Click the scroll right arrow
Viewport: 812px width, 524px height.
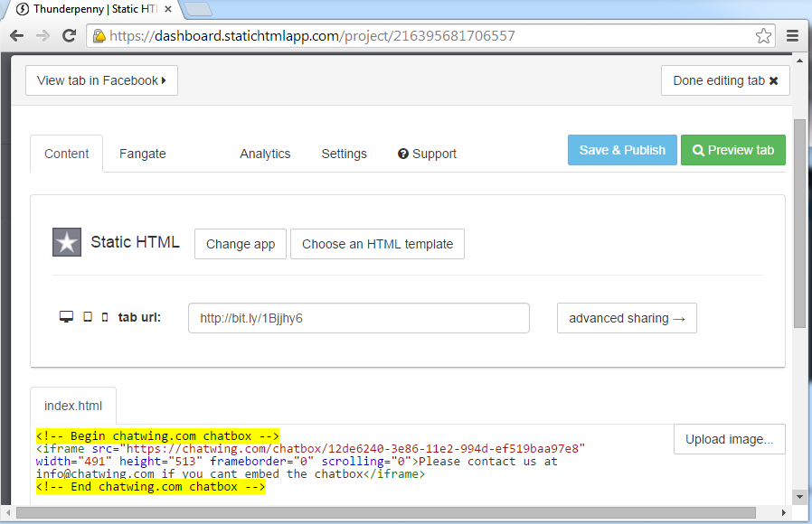[784, 512]
